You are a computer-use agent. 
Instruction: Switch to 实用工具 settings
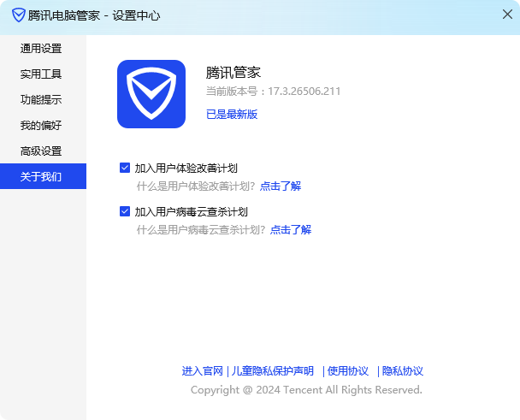tap(43, 74)
